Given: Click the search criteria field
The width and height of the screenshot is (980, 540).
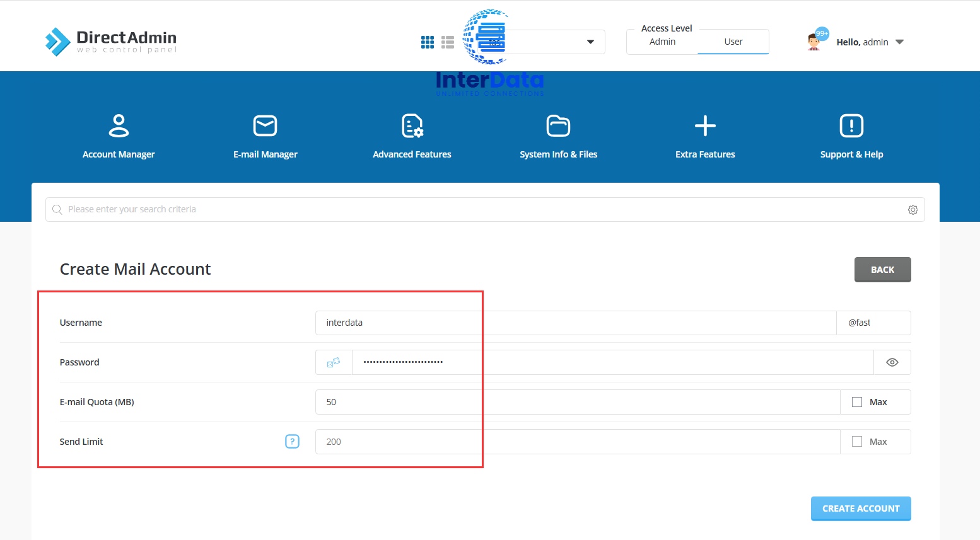Looking at the screenshot, I should 485,209.
